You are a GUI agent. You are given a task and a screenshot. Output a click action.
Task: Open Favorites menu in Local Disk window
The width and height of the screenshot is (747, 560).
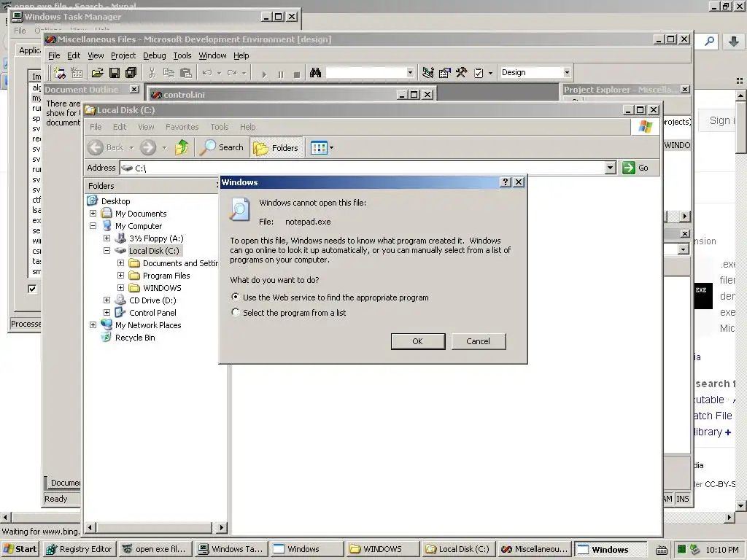click(182, 127)
